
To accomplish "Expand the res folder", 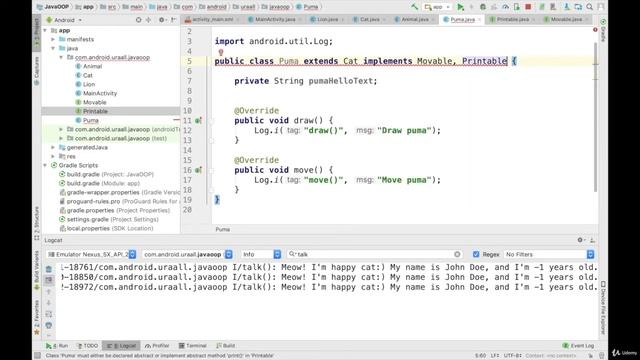I will [x=53, y=156].
